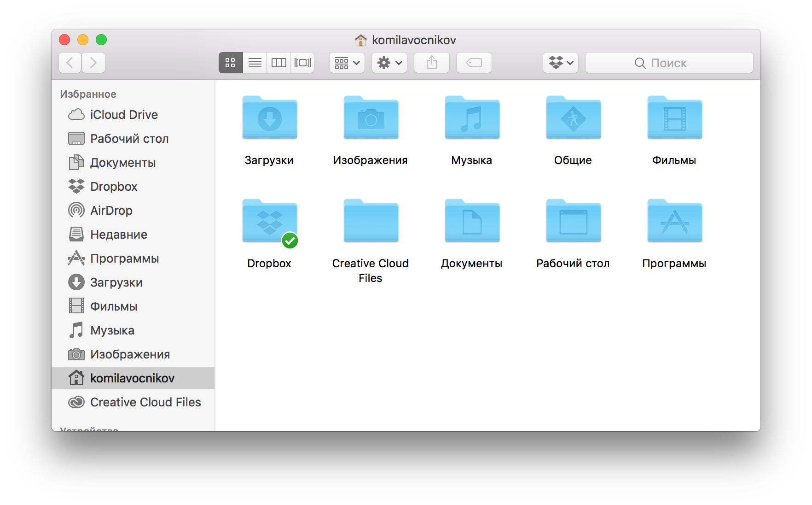Viewport: 812px width, 505px height.
Task: Switch to Cover Flow view mode
Action: [x=302, y=63]
